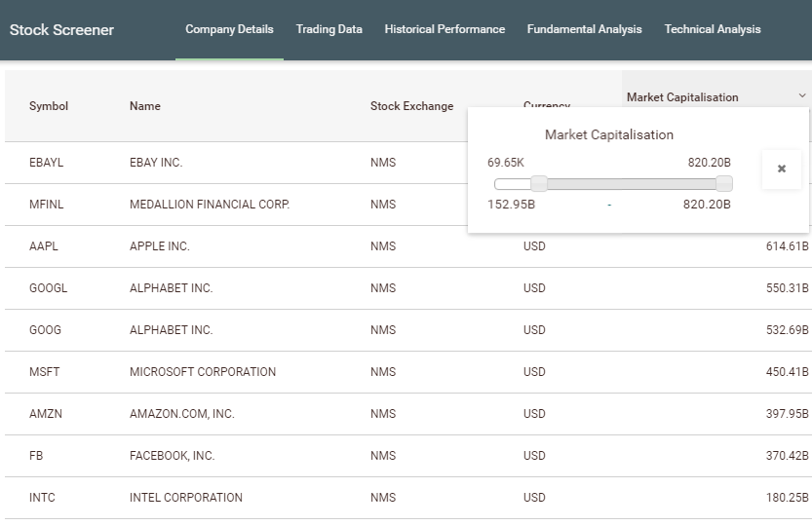
Task: Select the AMZN Amazon.com row
Action: pos(408,414)
